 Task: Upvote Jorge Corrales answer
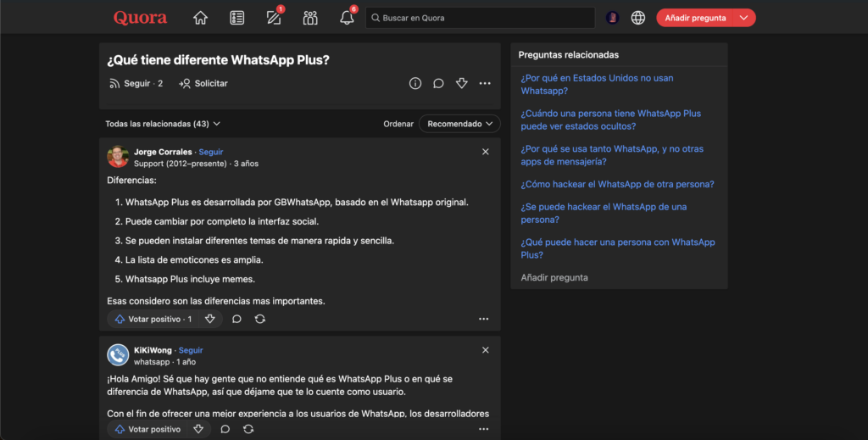tap(154, 319)
